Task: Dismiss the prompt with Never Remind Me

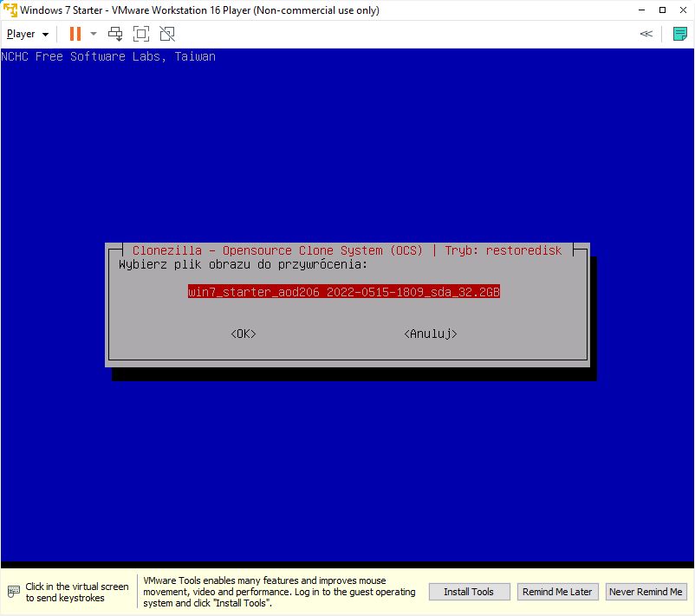Action: [646, 592]
